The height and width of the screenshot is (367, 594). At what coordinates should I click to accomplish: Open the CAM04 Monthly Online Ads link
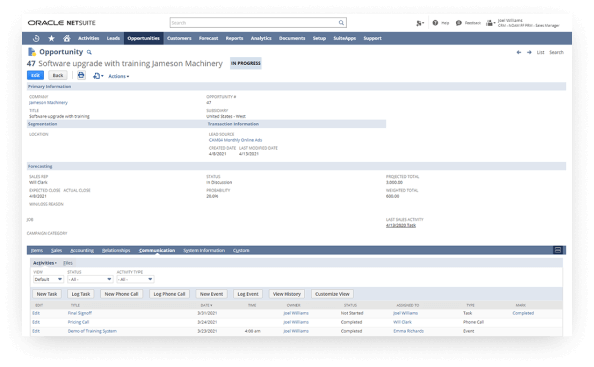click(x=235, y=140)
